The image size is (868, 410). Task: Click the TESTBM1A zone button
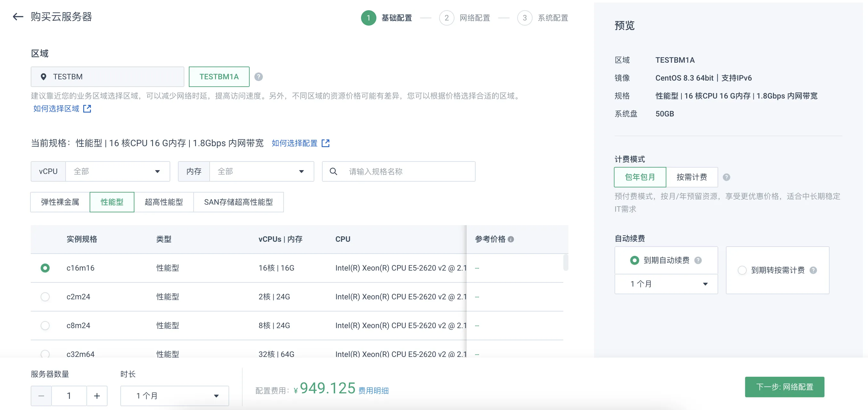tap(219, 77)
